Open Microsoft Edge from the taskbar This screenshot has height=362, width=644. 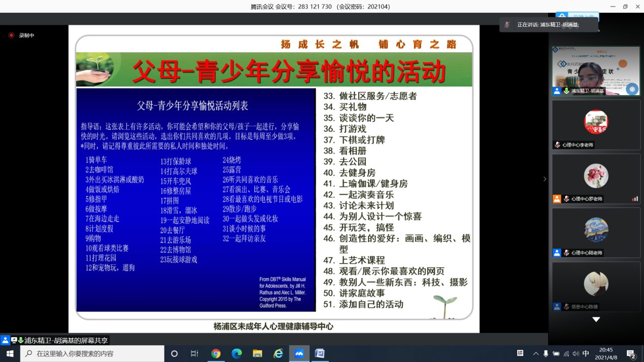(237, 353)
